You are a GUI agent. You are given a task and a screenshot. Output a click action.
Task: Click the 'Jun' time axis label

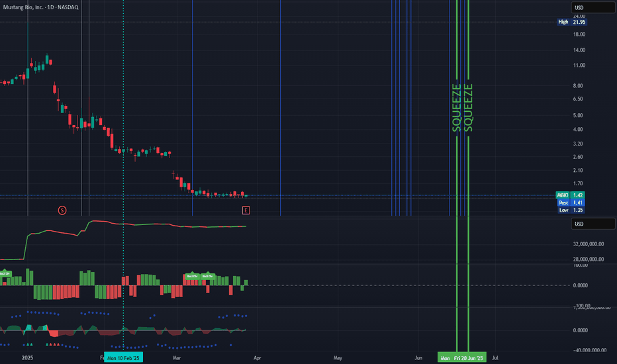[418, 357]
